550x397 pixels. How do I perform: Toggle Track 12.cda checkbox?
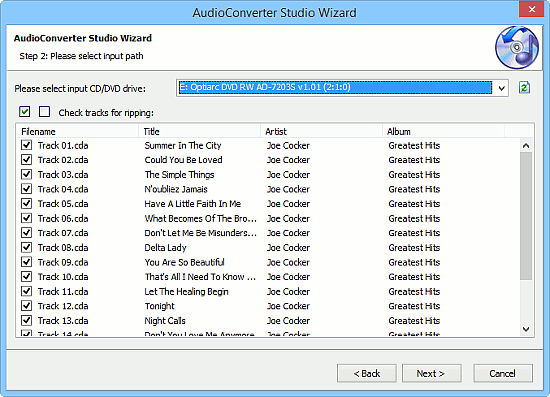[x=27, y=306]
